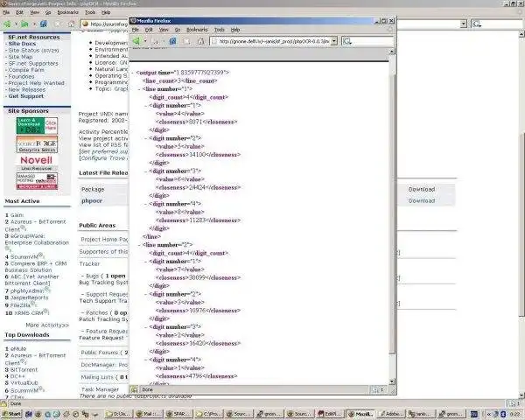The height and width of the screenshot is (420, 525).
Task: Collapse line number="2" XML node
Action: 139,245
